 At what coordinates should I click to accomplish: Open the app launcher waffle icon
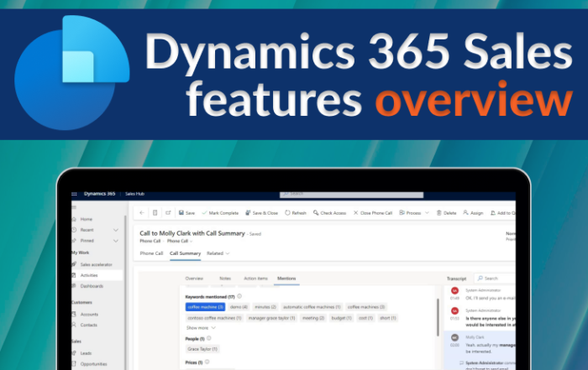[x=74, y=194]
